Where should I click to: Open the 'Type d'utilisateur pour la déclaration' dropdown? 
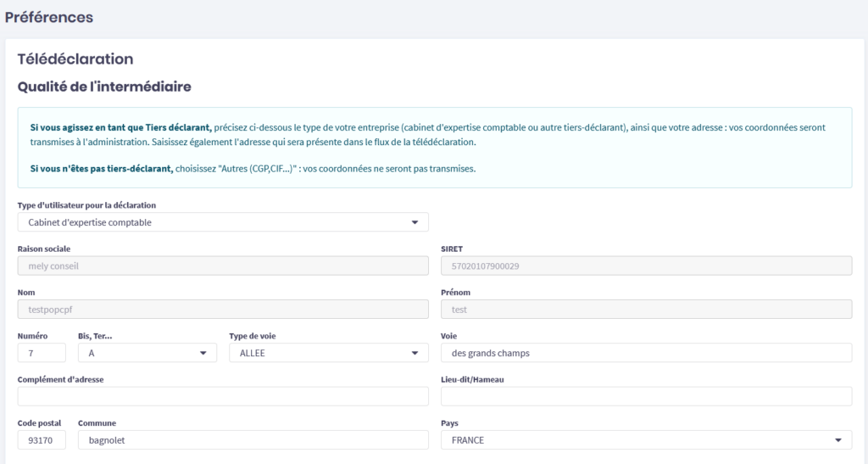click(222, 222)
